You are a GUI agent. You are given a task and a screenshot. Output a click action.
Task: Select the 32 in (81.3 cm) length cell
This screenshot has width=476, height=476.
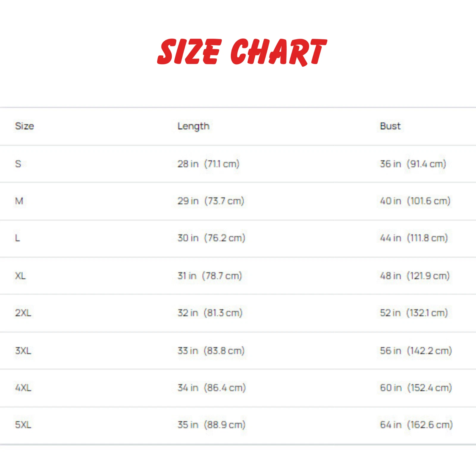point(210,313)
